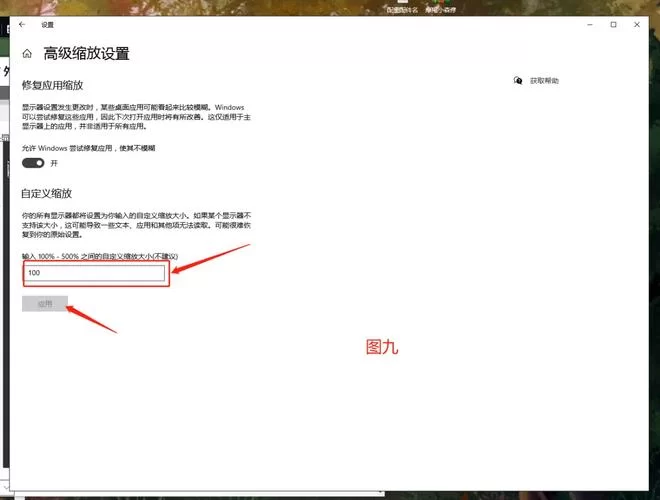
Task: Open the 获取帮助 help link
Action: (x=544, y=81)
